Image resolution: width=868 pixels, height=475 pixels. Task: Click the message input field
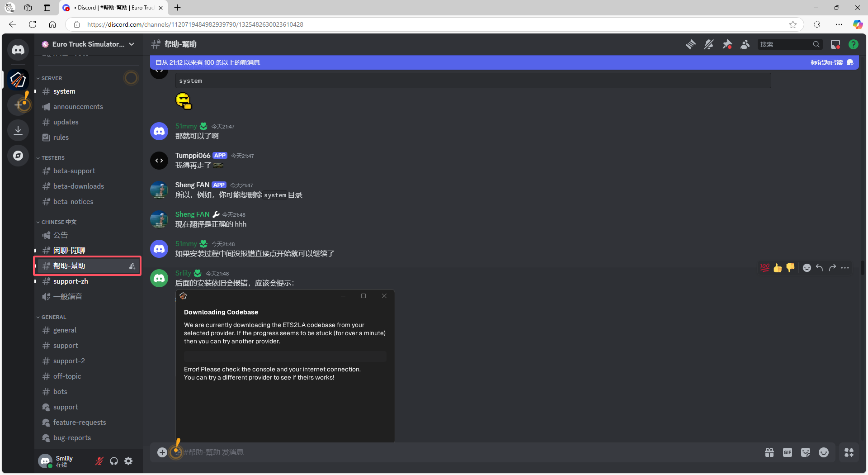point(466,452)
